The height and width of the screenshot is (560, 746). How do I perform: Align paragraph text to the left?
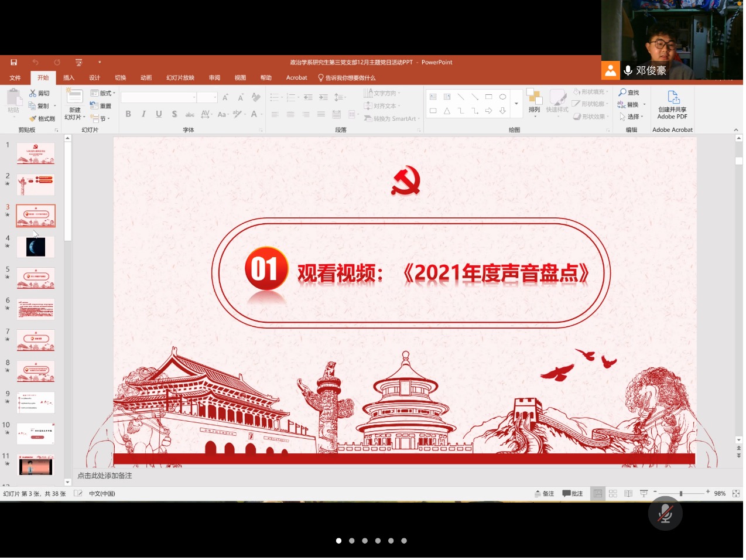(x=275, y=114)
